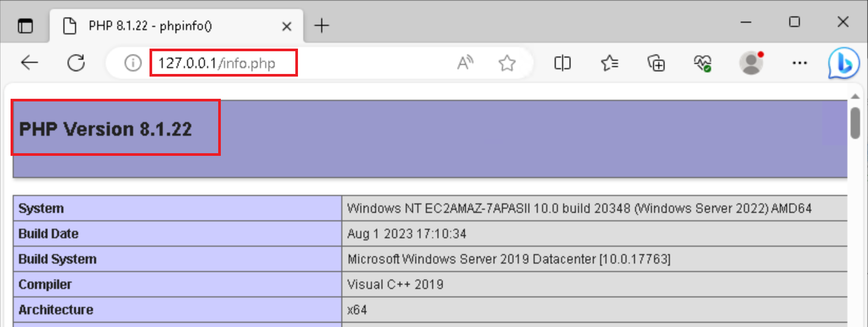Select the PHP 8.1.22 - phpinfo() tab
868x327 pixels.
(x=176, y=25)
